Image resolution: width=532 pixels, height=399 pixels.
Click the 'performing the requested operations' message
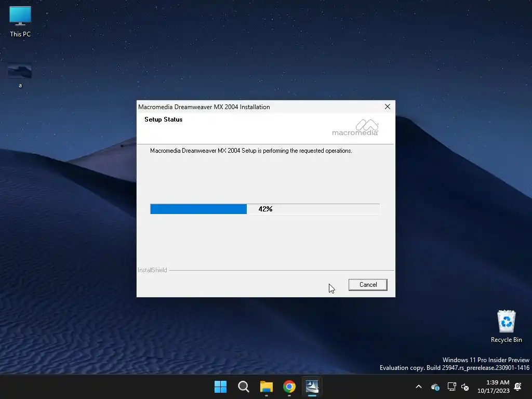(251, 151)
